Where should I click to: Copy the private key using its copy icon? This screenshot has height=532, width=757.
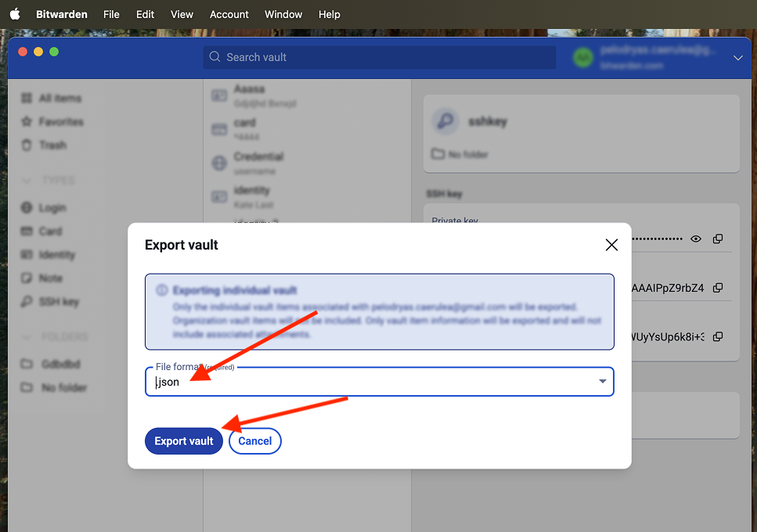tap(718, 239)
